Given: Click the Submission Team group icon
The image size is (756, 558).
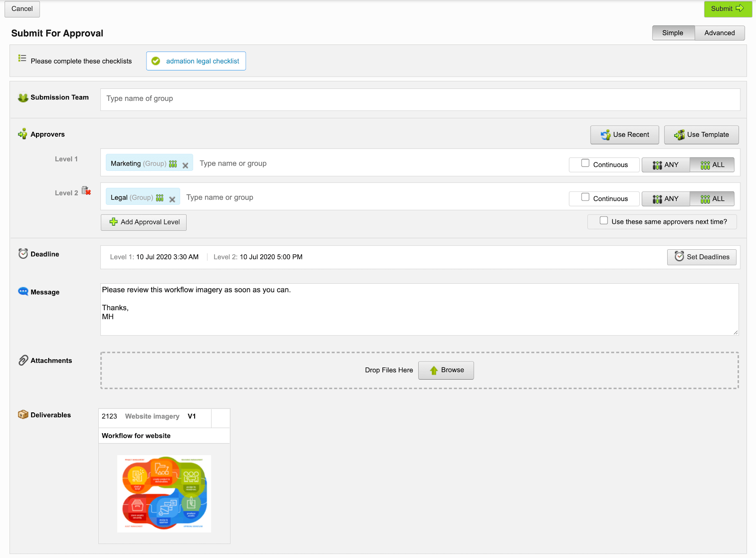Looking at the screenshot, I should (22, 97).
